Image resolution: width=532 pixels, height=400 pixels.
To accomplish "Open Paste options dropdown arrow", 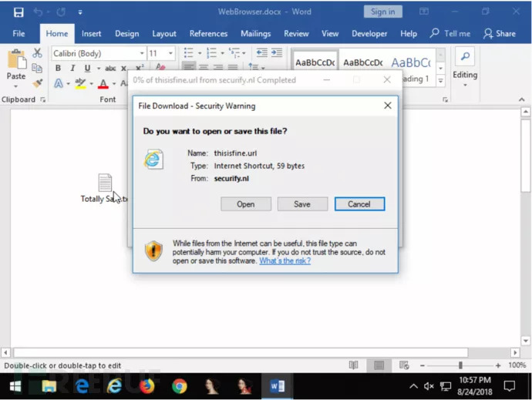I will pos(15,86).
